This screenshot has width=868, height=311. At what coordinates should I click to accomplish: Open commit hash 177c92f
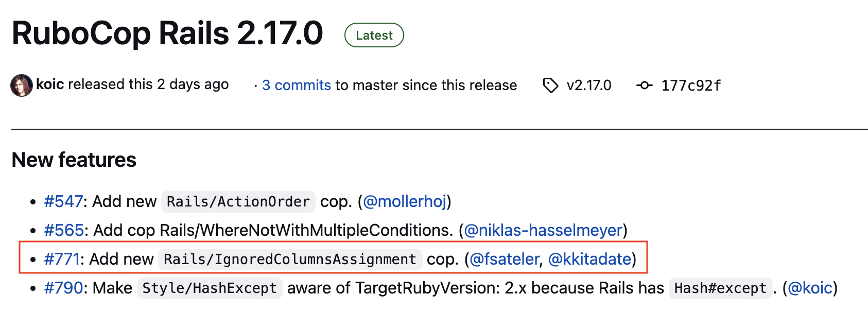click(x=691, y=85)
